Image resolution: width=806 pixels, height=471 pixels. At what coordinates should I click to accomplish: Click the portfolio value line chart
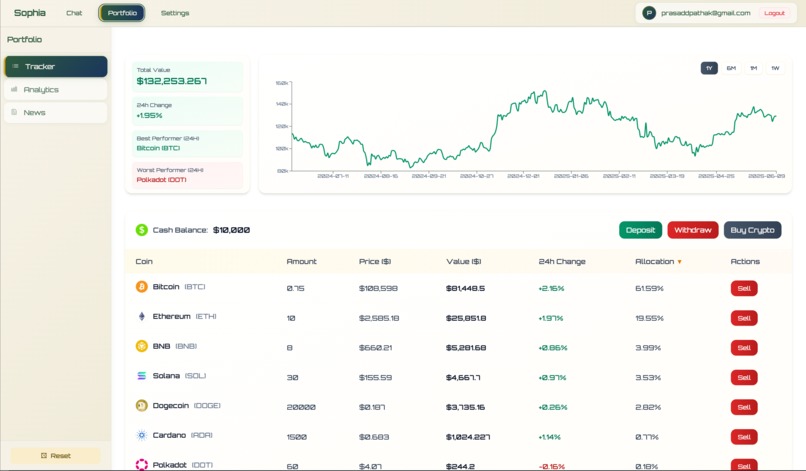pos(534,129)
